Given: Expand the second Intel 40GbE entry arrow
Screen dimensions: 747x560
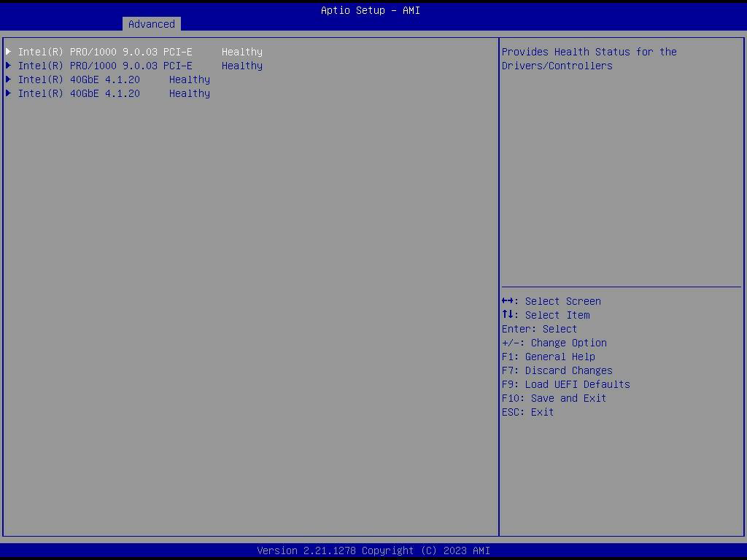Looking at the screenshot, I should pos(9,93).
